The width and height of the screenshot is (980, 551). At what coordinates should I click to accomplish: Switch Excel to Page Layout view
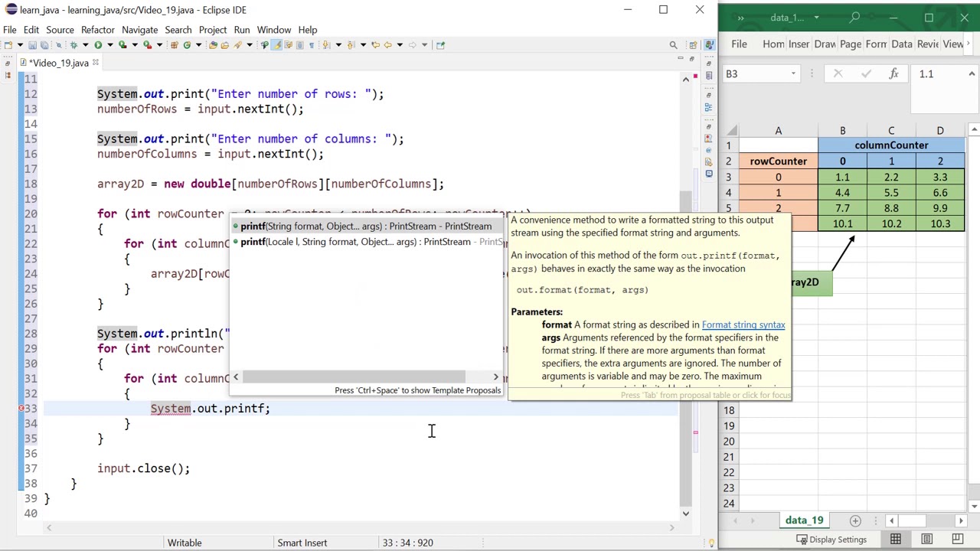[x=926, y=540]
